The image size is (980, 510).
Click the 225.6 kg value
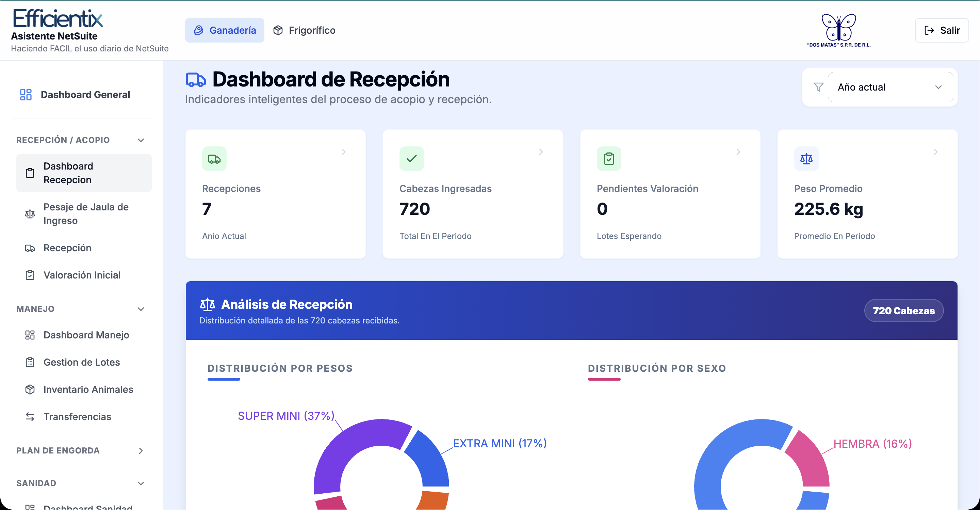click(829, 209)
